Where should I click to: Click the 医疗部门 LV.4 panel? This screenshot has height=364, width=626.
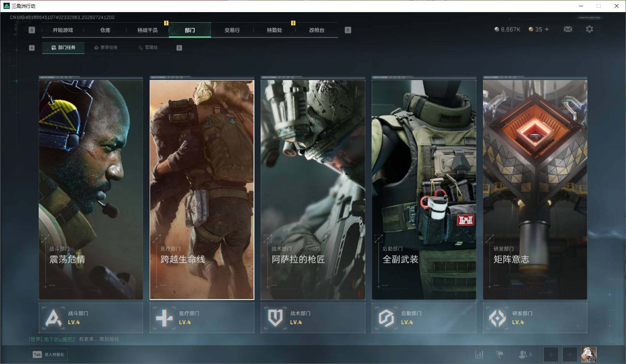pyautogui.click(x=202, y=318)
